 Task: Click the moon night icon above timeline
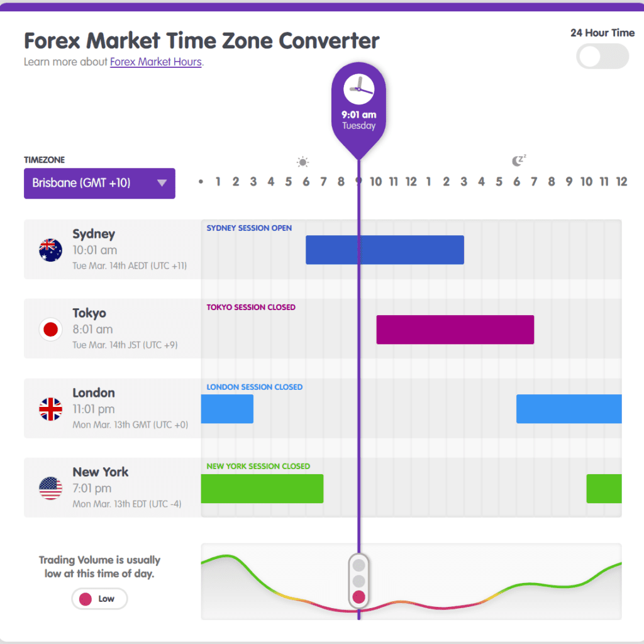point(518,161)
